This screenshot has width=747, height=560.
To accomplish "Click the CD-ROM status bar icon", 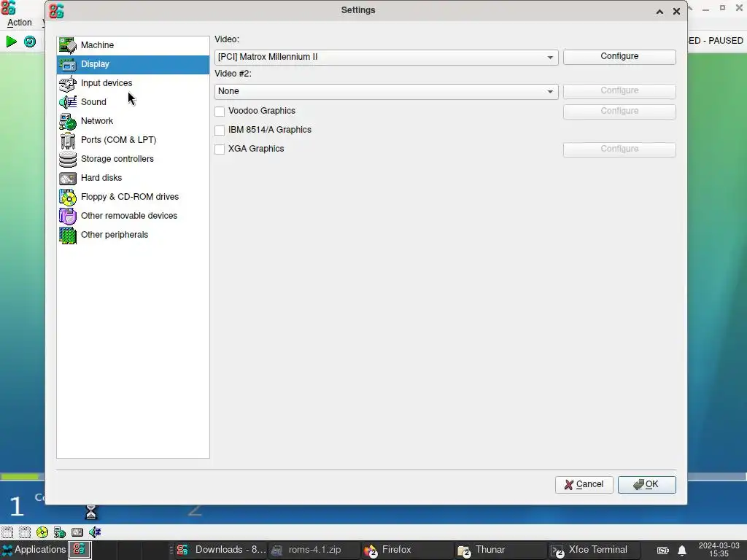I will 42,532.
